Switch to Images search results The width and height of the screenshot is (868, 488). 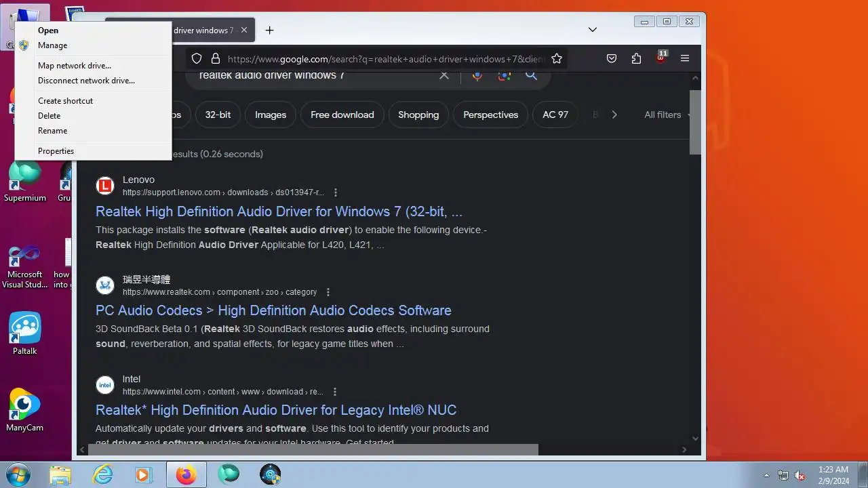(271, 115)
